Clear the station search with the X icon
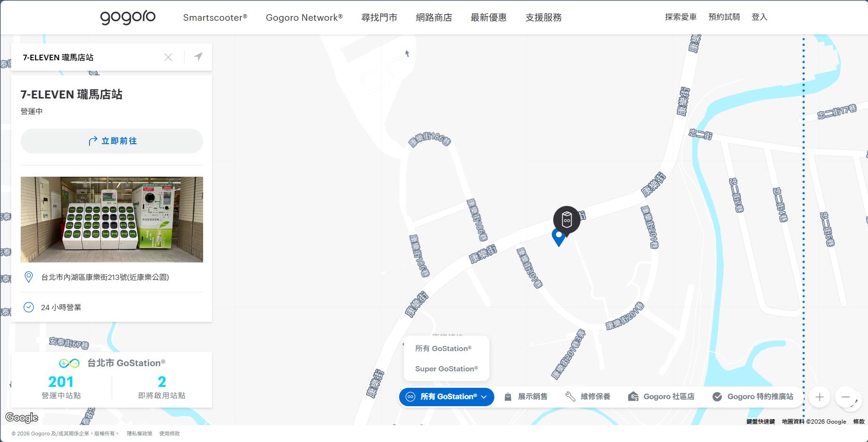The width and height of the screenshot is (868, 442). (x=168, y=57)
